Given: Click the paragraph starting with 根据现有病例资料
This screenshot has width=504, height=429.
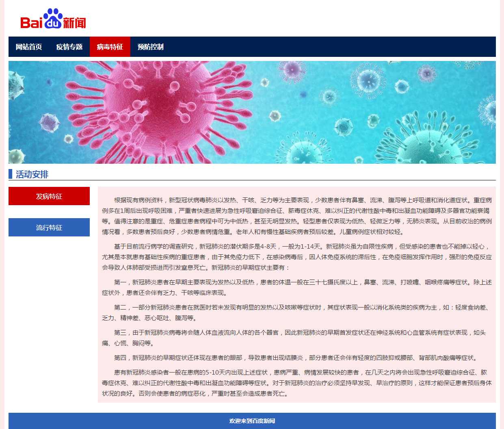Looking at the screenshot, I should click(296, 216).
